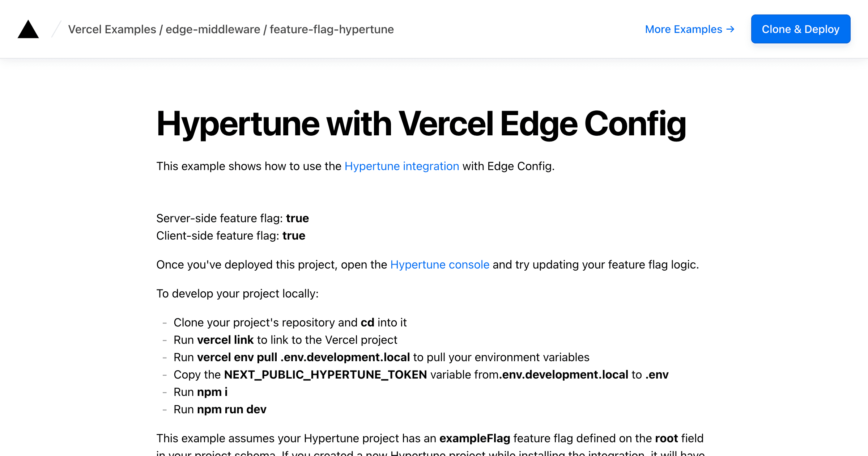Click the arrow icon beside More Examples
868x456 pixels.
pos(731,29)
